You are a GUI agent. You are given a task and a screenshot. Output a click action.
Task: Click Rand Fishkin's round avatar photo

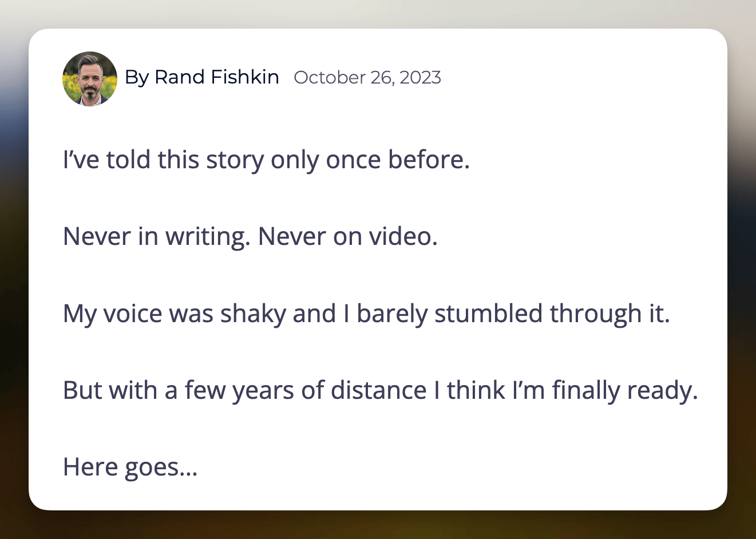pos(90,79)
